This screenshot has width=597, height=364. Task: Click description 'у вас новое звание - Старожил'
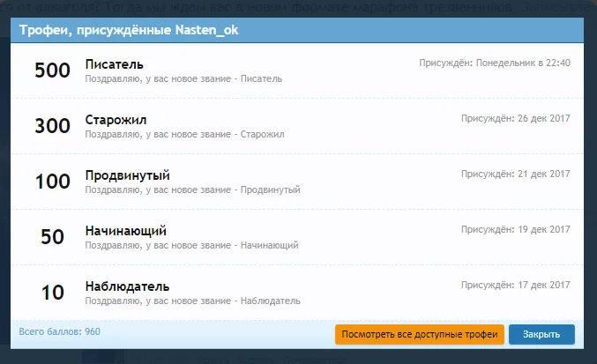(215, 134)
